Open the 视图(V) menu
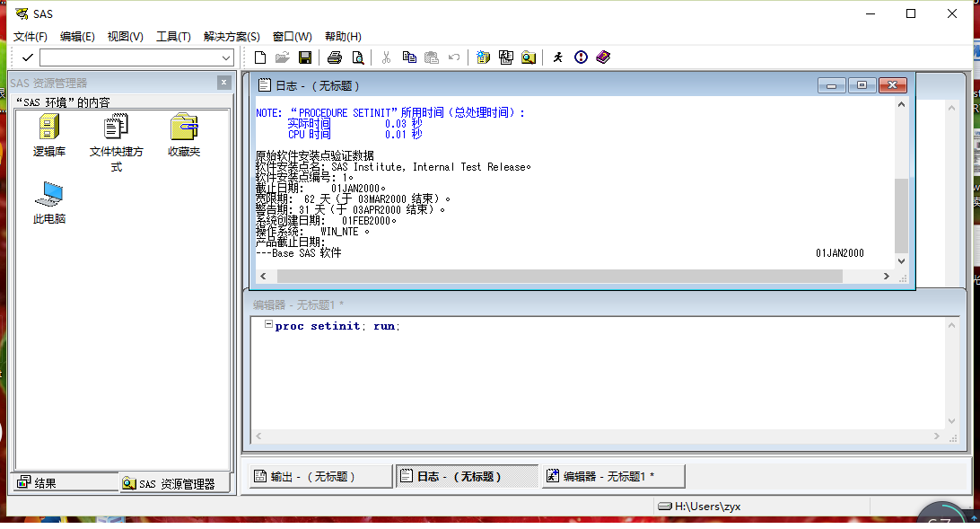980x529 pixels. tap(125, 36)
